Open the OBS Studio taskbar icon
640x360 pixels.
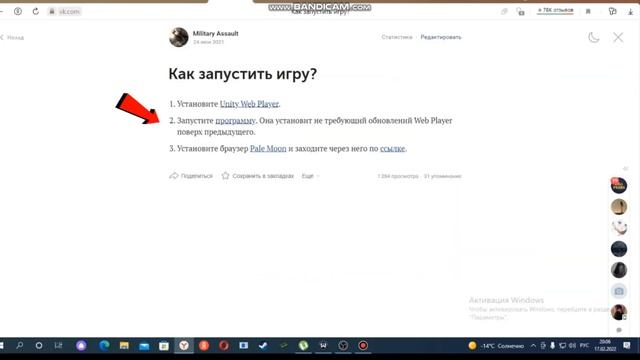coord(343,346)
